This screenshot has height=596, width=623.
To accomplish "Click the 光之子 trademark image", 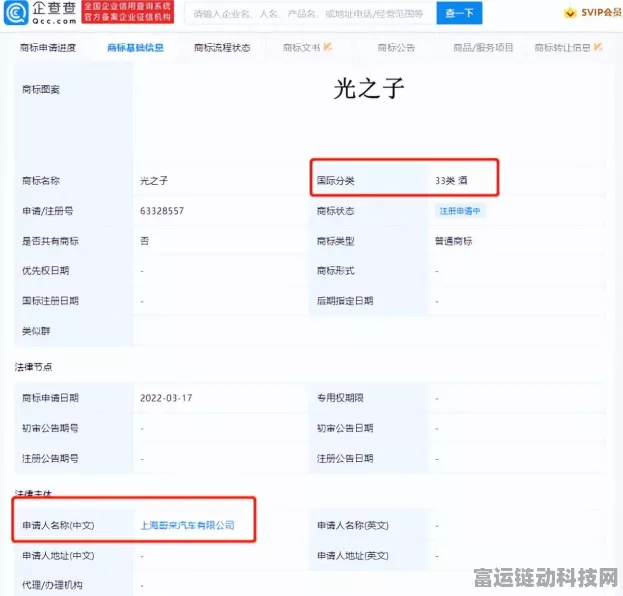I will click(x=369, y=88).
